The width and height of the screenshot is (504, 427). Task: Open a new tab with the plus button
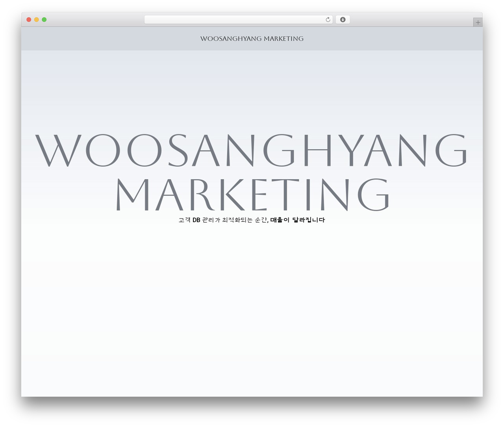pos(478,22)
